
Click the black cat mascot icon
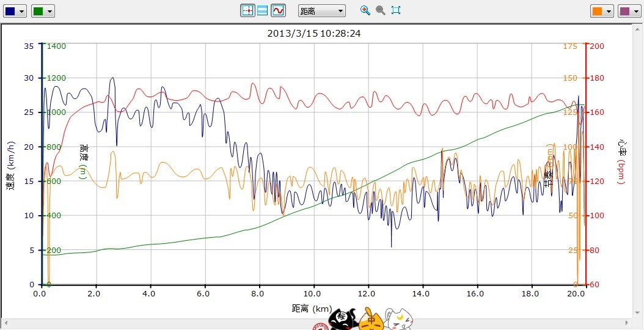pyautogui.click(x=341, y=320)
